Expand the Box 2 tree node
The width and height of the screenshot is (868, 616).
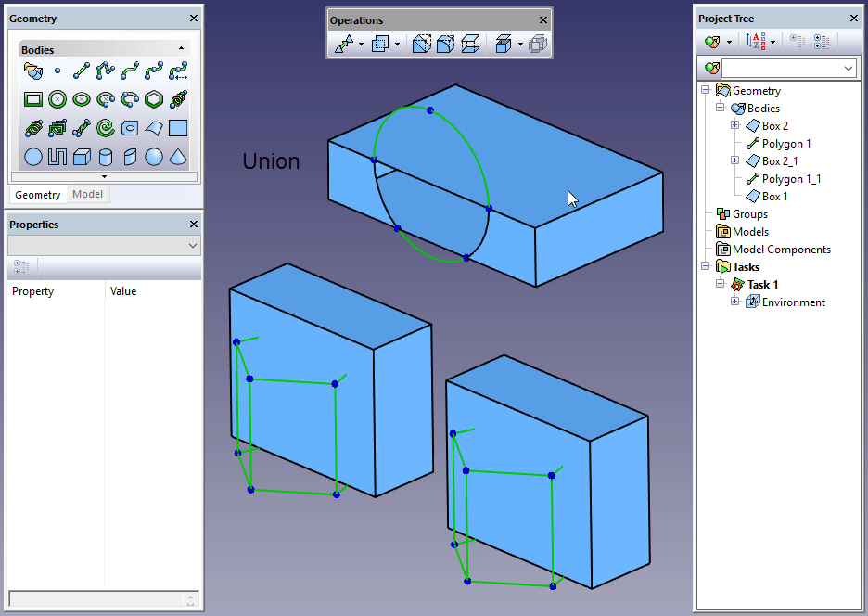click(735, 126)
